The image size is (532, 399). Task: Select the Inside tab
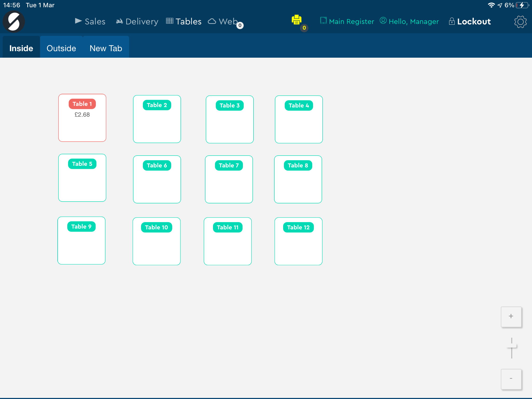[21, 48]
